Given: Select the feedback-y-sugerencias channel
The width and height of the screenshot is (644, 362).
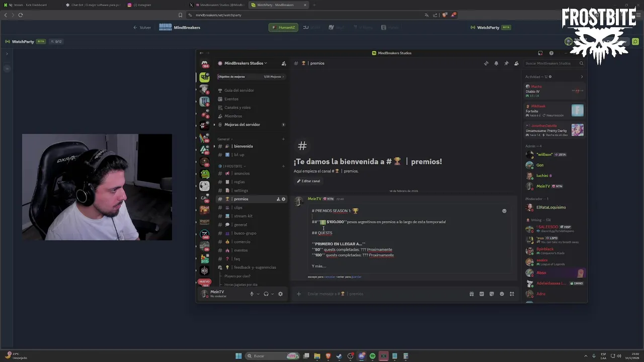Looking at the screenshot, I should 252,267.
